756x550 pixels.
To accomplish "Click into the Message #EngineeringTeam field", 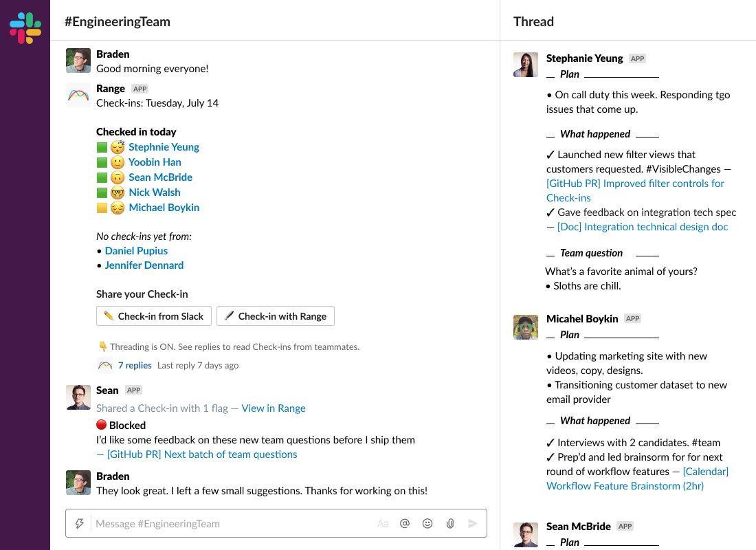I will [x=234, y=524].
